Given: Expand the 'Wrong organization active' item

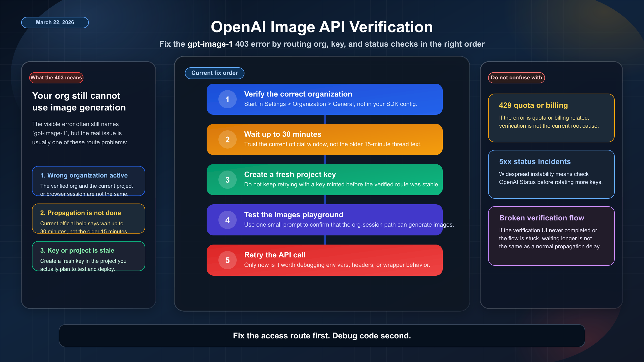Looking at the screenshot, I should click(89, 181).
